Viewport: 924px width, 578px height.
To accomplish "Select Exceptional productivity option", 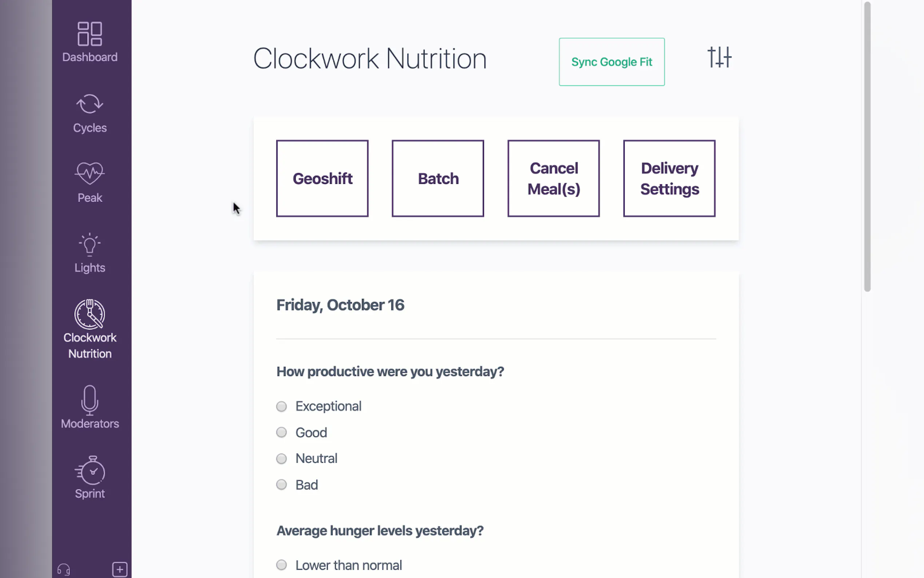I will click(282, 406).
